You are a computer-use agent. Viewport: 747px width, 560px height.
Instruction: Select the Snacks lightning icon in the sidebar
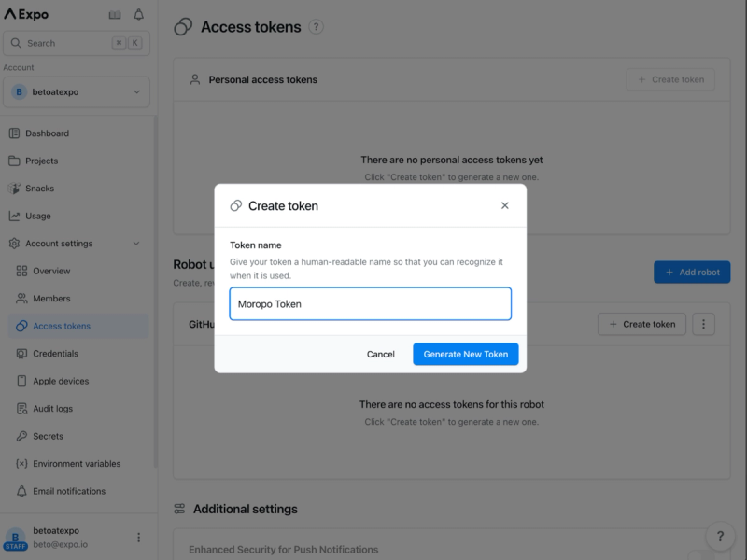[16, 189]
